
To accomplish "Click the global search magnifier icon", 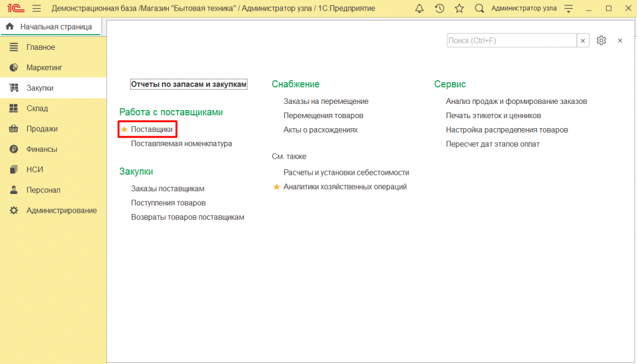I will [479, 8].
